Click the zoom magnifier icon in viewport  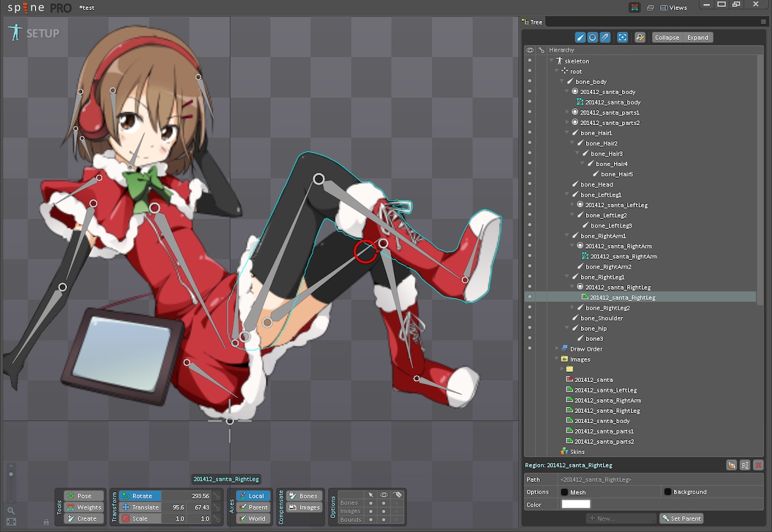pyautogui.click(x=11, y=510)
